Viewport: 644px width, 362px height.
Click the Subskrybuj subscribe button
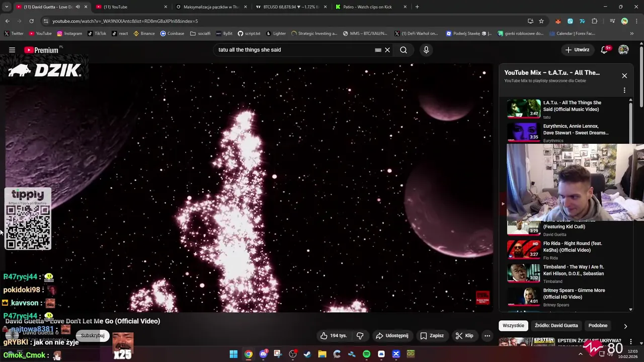pyautogui.click(x=93, y=335)
